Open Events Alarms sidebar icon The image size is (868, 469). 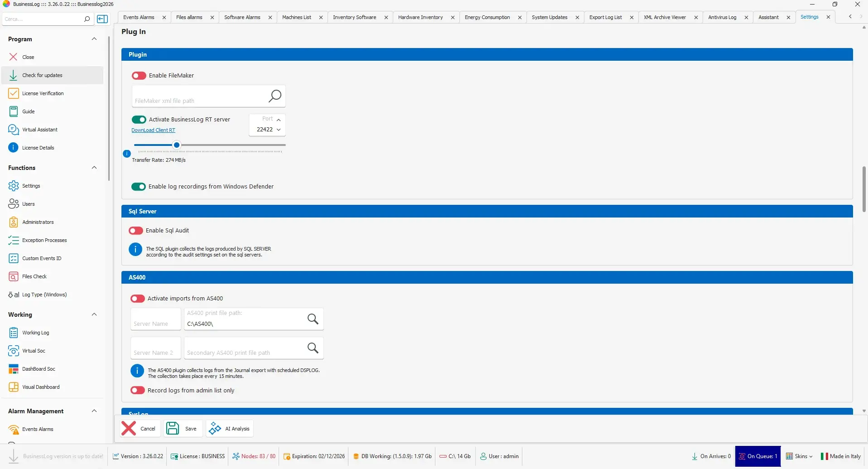[x=14, y=429]
